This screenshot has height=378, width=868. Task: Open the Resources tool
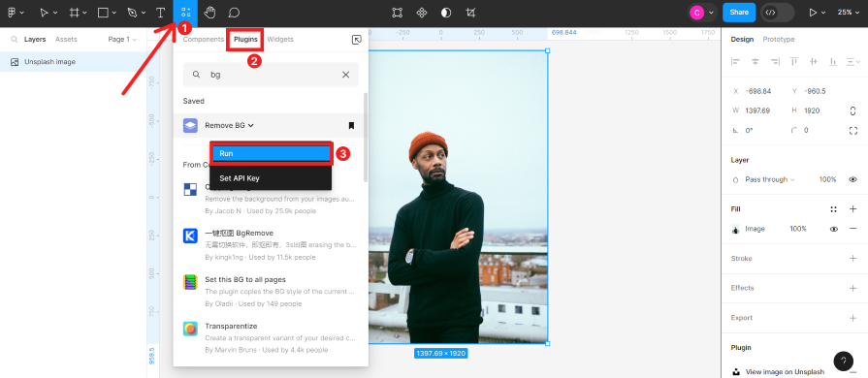click(x=186, y=13)
